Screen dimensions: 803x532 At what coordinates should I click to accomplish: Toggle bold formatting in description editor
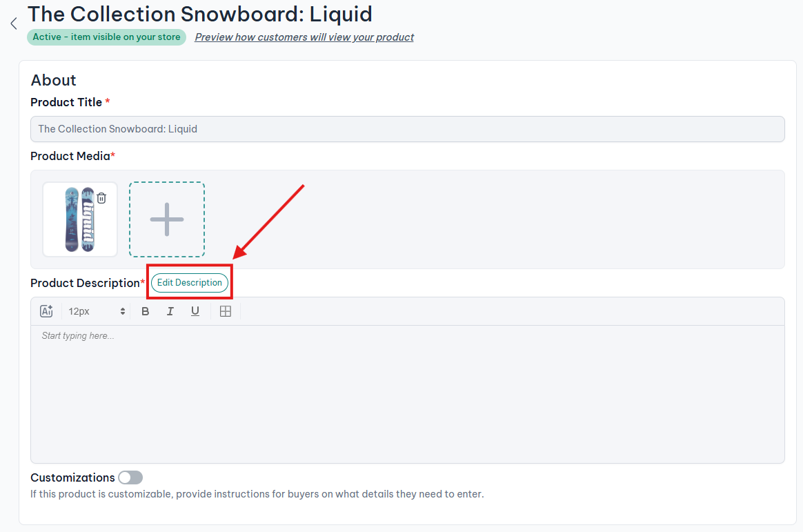pyautogui.click(x=145, y=311)
